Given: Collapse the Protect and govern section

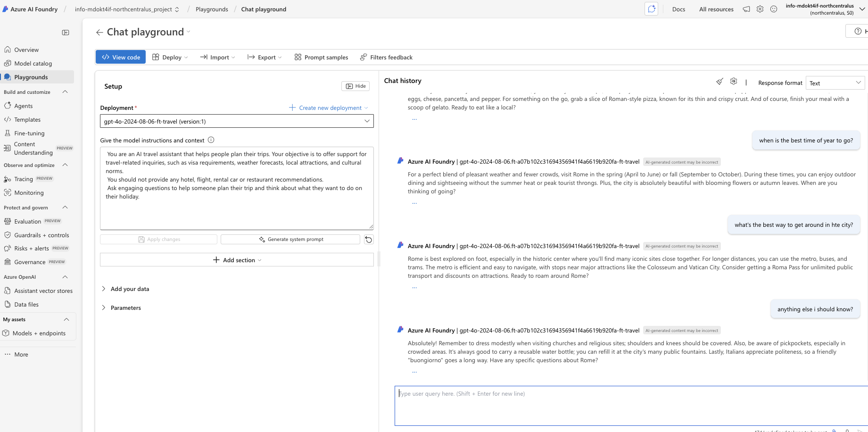Looking at the screenshot, I should pyautogui.click(x=65, y=208).
